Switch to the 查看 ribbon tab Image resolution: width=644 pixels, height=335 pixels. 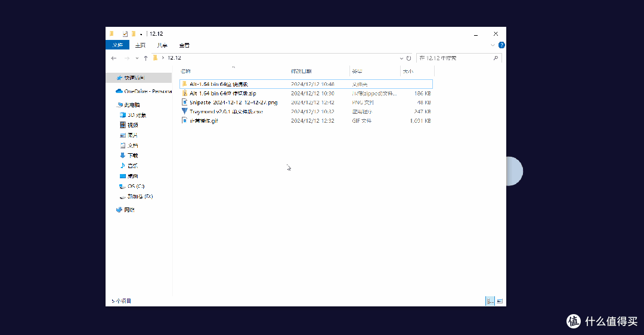[x=184, y=45]
